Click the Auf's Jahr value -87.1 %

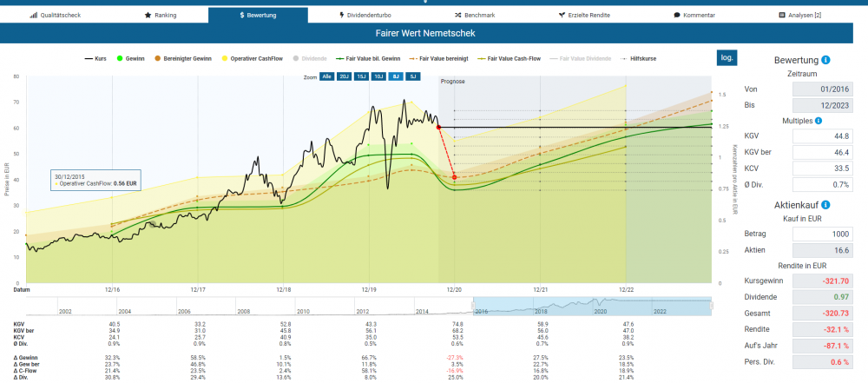823,346
